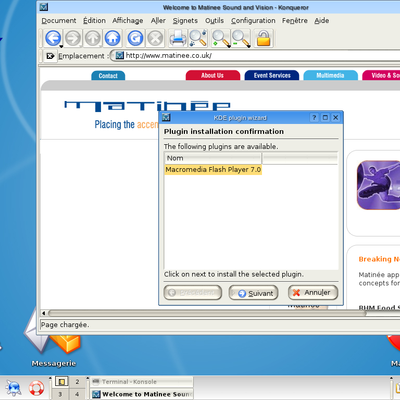Open the Document menu

click(59, 21)
